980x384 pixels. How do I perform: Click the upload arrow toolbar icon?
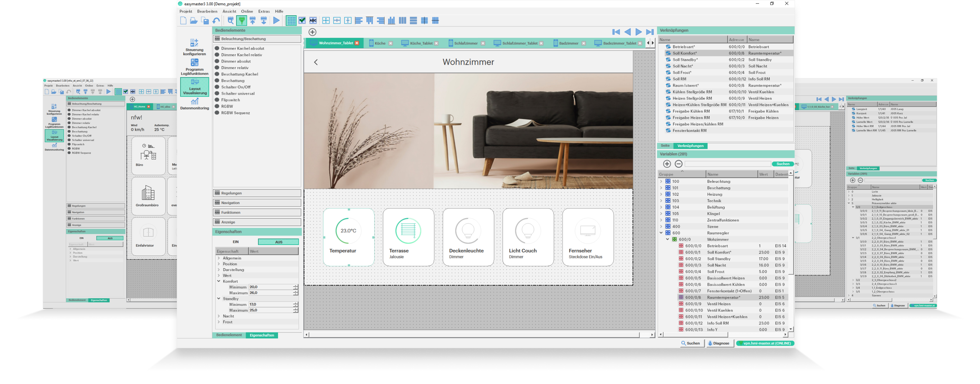point(253,21)
